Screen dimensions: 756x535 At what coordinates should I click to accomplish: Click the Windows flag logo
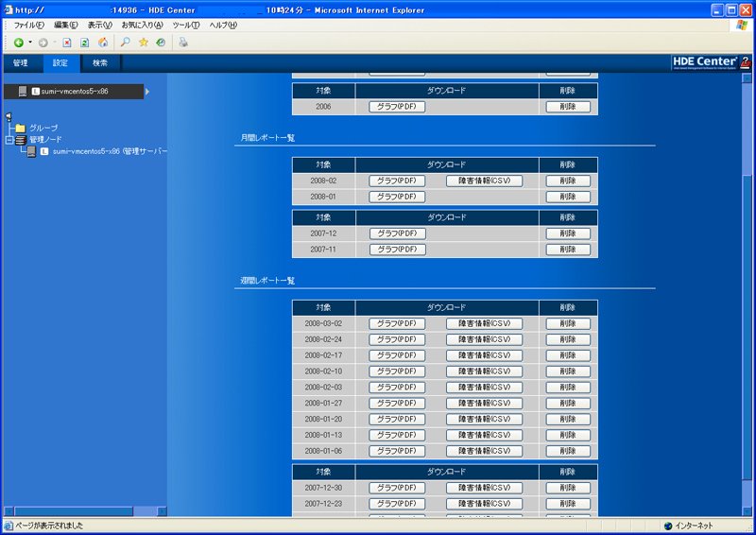(x=742, y=26)
